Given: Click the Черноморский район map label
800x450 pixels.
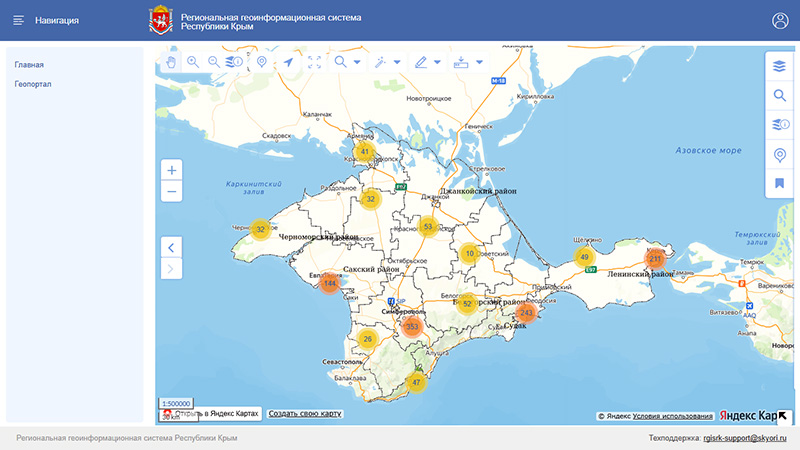Looking at the screenshot, I should [318, 237].
